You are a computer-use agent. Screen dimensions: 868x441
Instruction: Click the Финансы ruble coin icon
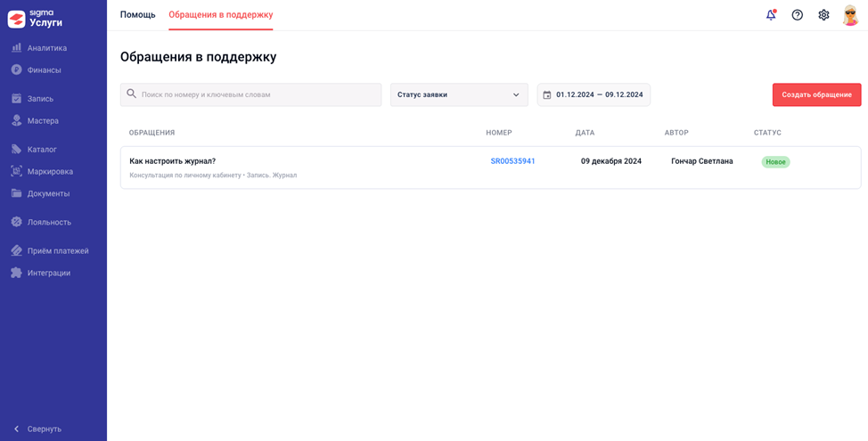click(x=17, y=70)
